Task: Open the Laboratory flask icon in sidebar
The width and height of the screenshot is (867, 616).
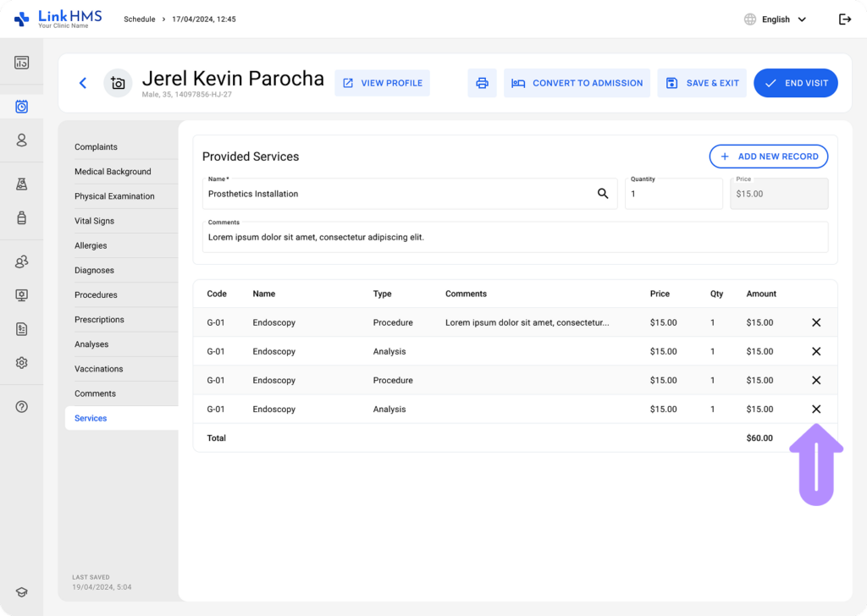Action: (22, 183)
